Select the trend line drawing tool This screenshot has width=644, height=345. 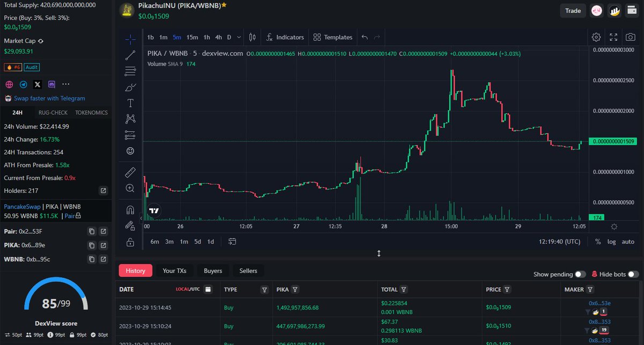130,55
